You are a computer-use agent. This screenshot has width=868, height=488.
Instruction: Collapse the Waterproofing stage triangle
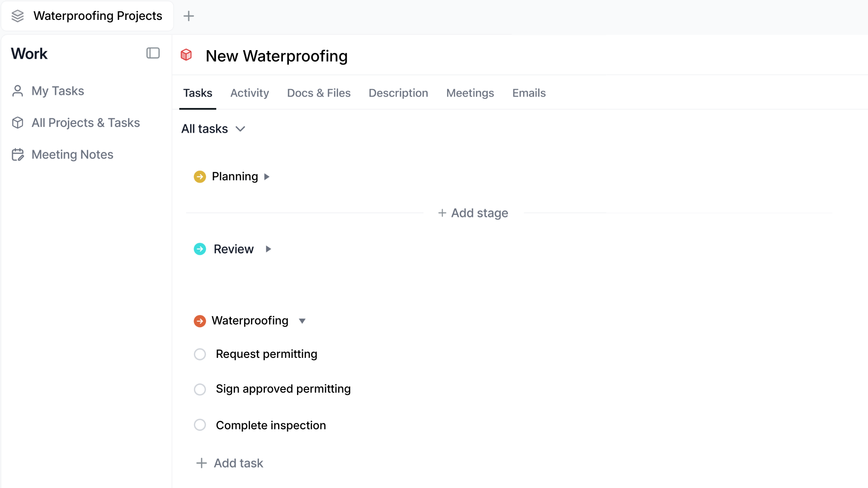(x=302, y=321)
